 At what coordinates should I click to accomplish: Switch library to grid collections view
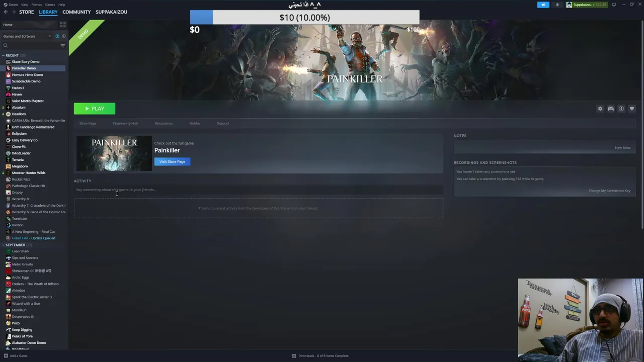coord(63,25)
